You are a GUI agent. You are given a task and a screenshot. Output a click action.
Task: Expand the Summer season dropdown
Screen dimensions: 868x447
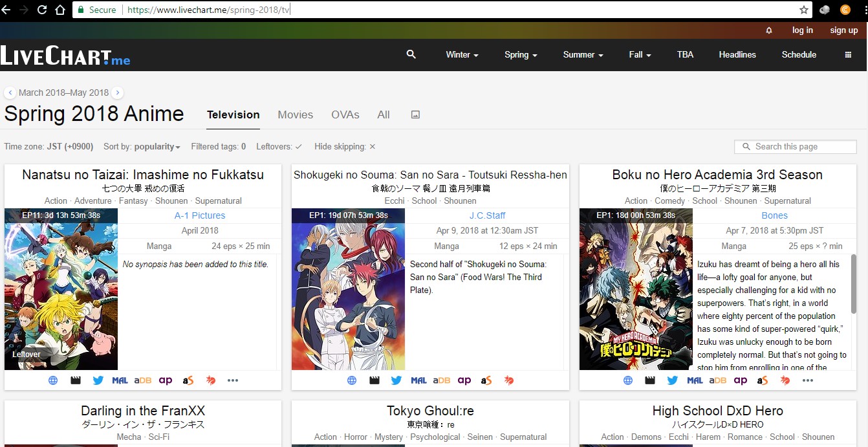tap(583, 55)
